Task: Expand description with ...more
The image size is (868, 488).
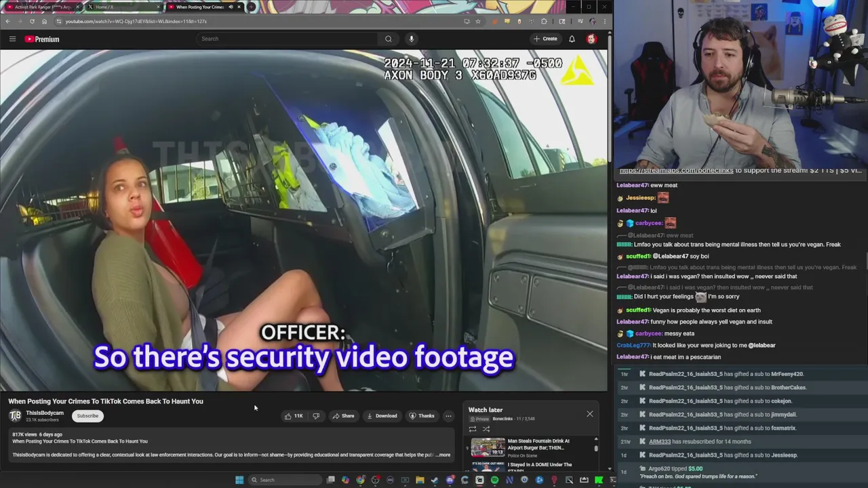Action: (443, 455)
